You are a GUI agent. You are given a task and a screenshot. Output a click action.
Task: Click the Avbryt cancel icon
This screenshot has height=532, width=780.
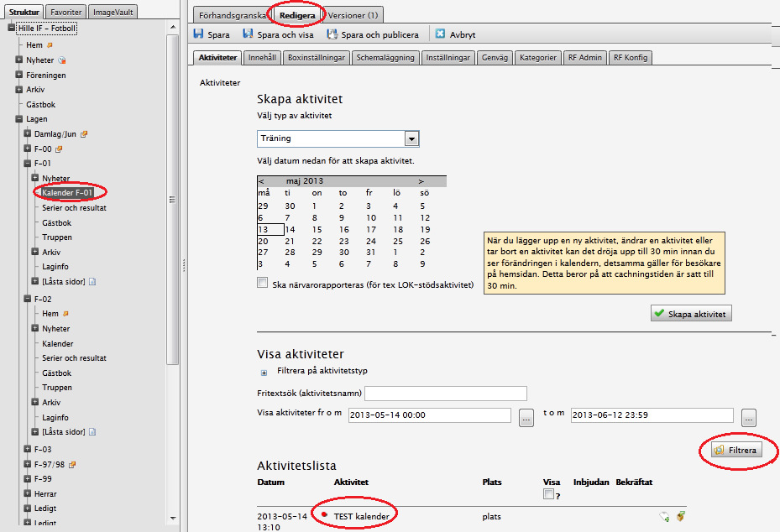(440, 34)
